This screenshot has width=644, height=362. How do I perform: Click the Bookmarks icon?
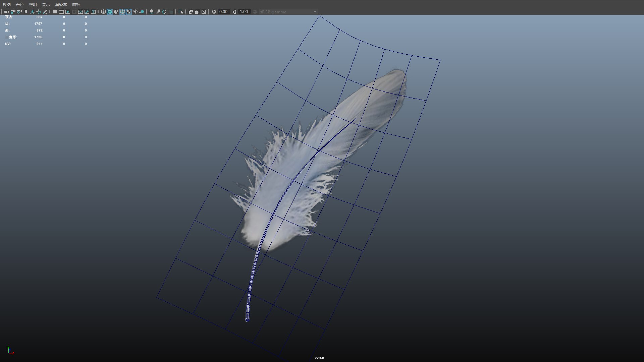coord(26,12)
